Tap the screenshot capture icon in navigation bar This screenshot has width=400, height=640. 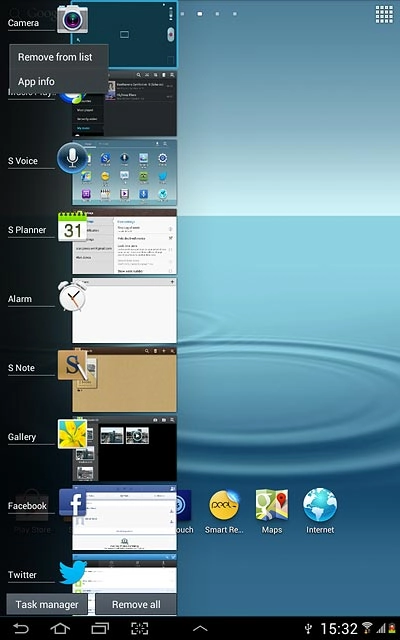(139, 629)
